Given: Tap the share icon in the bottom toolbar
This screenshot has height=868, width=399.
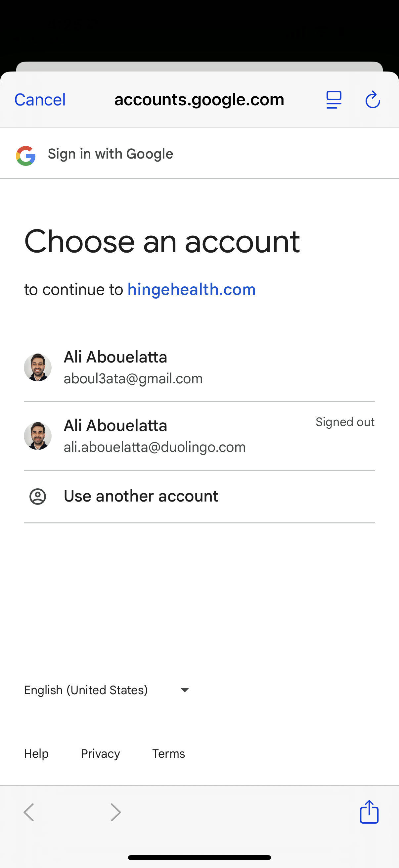Looking at the screenshot, I should [369, 812].
